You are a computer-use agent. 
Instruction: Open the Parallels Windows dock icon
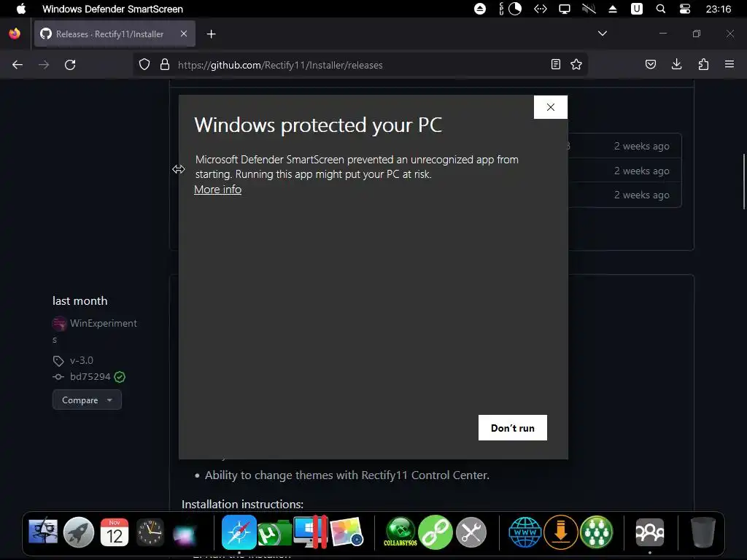tap(311, 532)
